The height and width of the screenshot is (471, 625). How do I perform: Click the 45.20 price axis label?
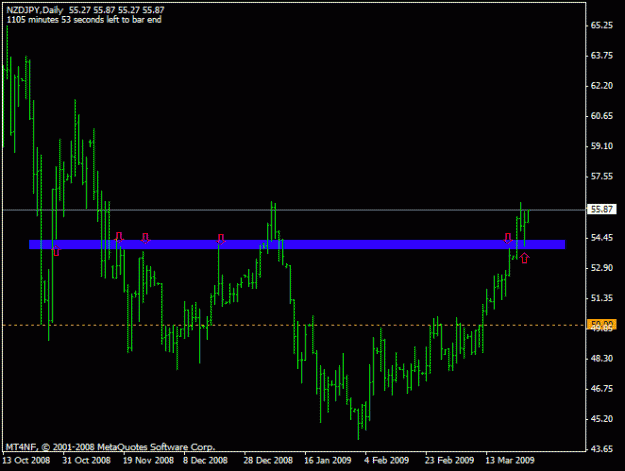[x=601, y=419]
